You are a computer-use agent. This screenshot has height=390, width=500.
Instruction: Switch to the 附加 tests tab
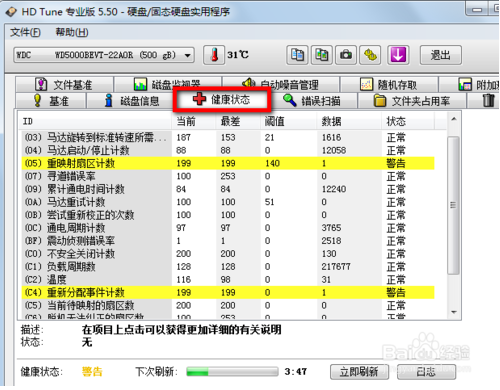pos(479,85)
